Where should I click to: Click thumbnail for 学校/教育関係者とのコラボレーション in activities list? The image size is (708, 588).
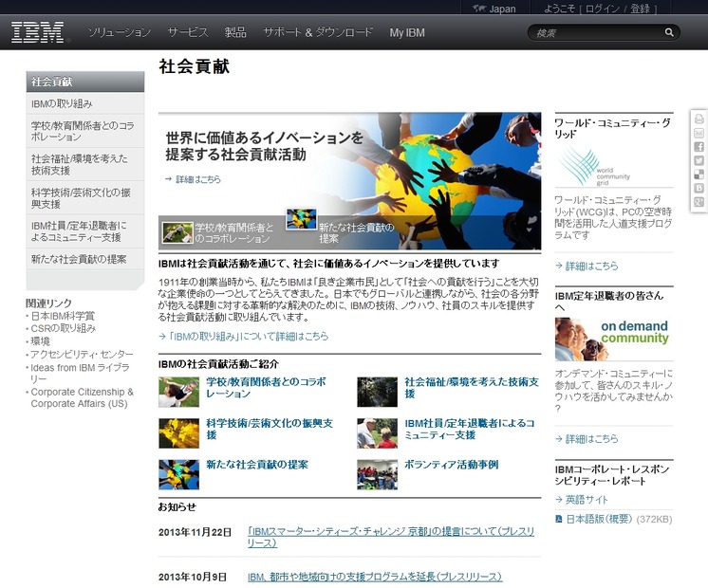click(178, 392)
